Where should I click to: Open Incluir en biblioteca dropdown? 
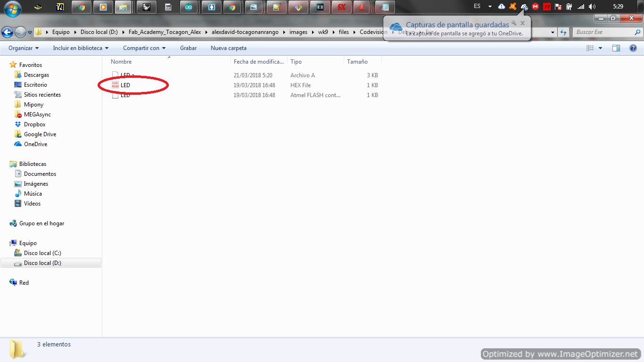pos(81,48)
